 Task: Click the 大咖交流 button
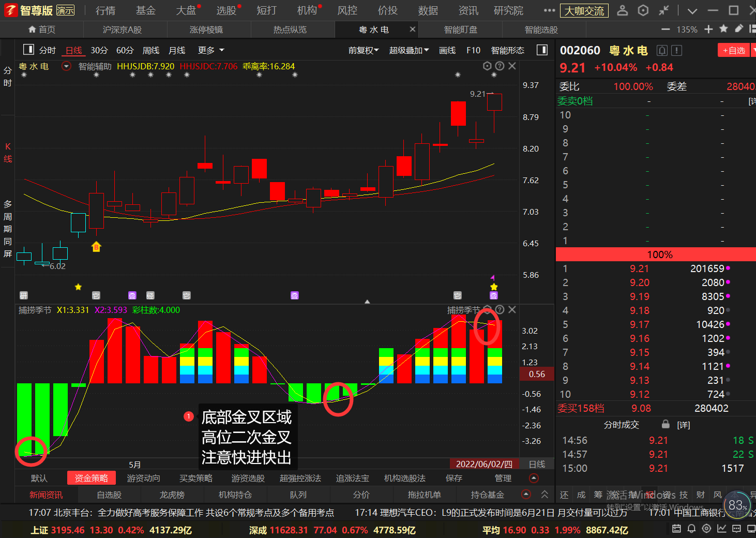click(584, 10)
